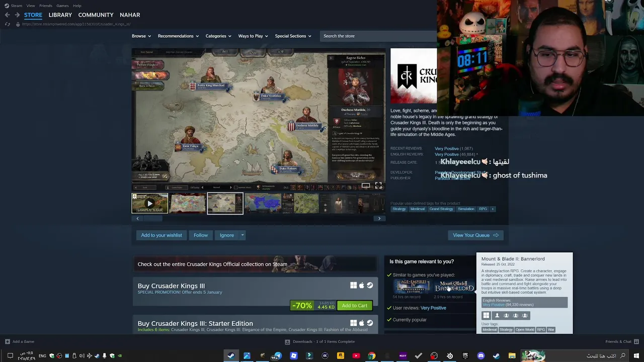Click the single-player icon in Bannerlord tooltip

click(x=497, y=315)
